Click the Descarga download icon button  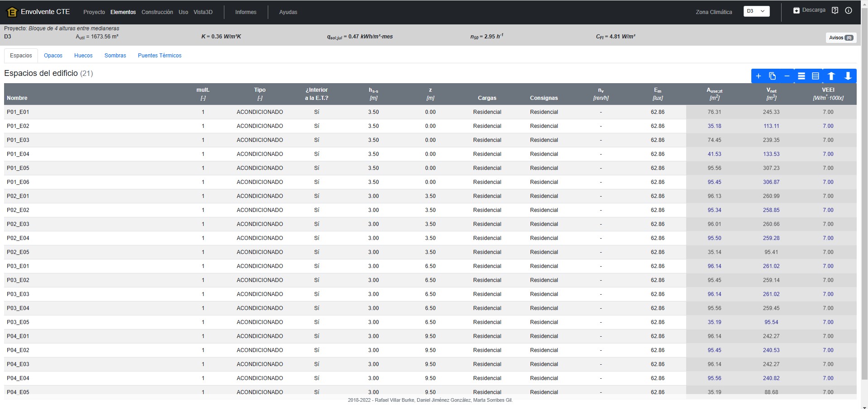tap(809, 10)
